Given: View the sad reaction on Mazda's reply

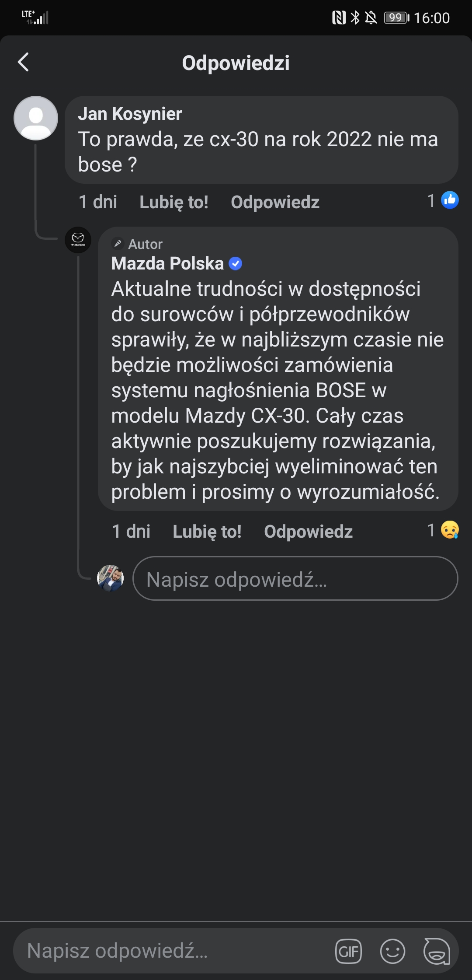Looking at the screenshot, I should tap(450, 530).
